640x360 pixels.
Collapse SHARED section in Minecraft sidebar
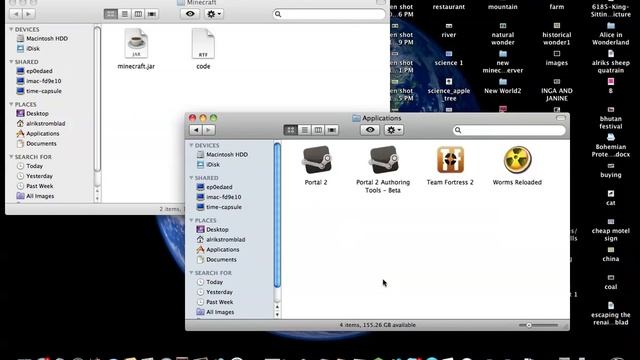pos(11,62)
